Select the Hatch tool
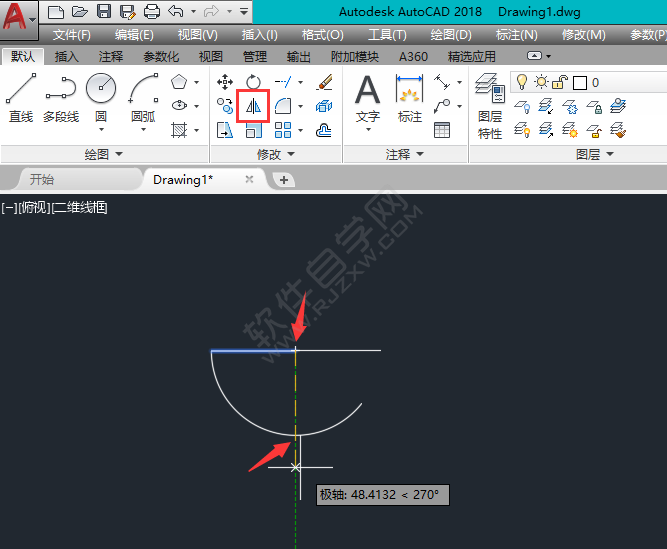Screen dimensions: 667x549 click(179, 130)
